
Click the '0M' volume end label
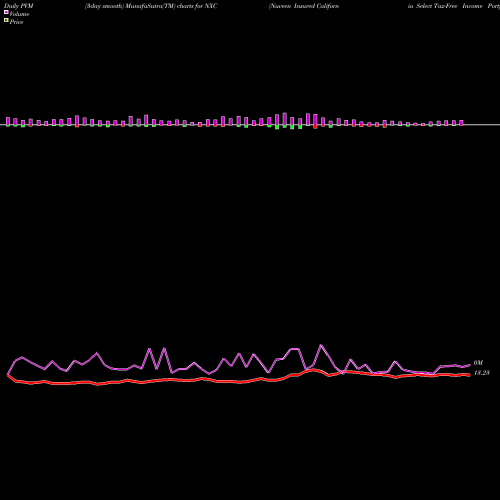[x=478, y=363]
